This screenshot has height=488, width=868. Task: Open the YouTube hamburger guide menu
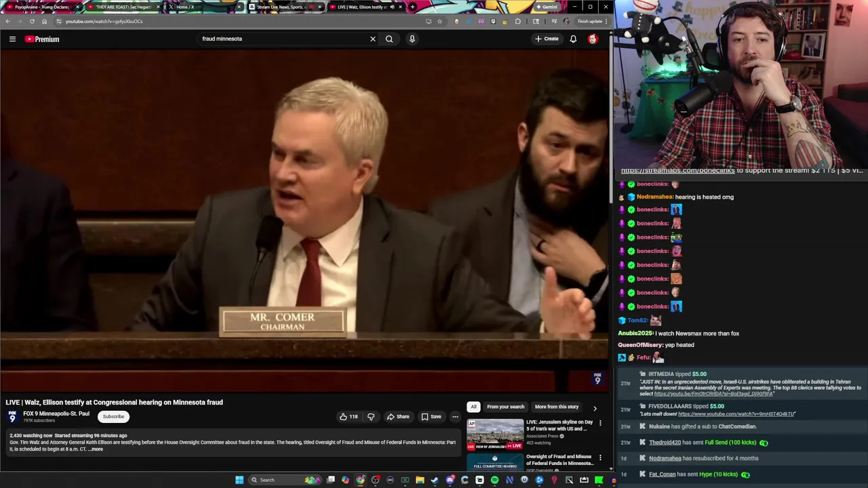(12, 39)
